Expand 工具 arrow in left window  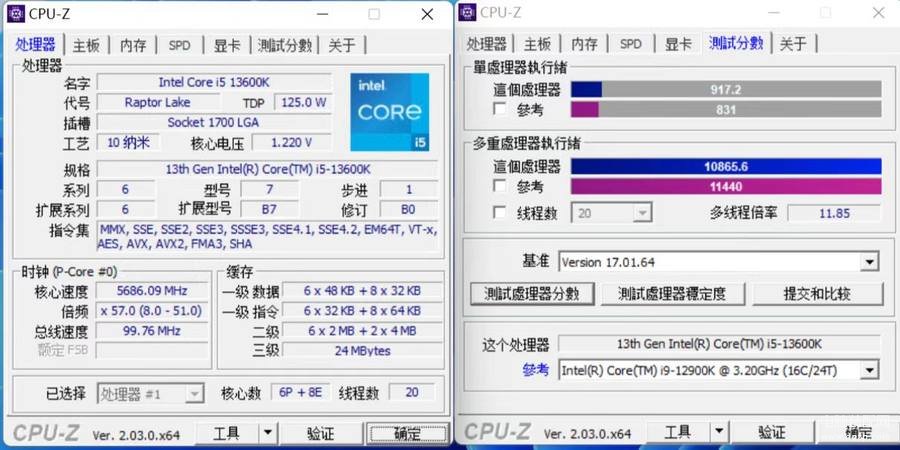267,433
